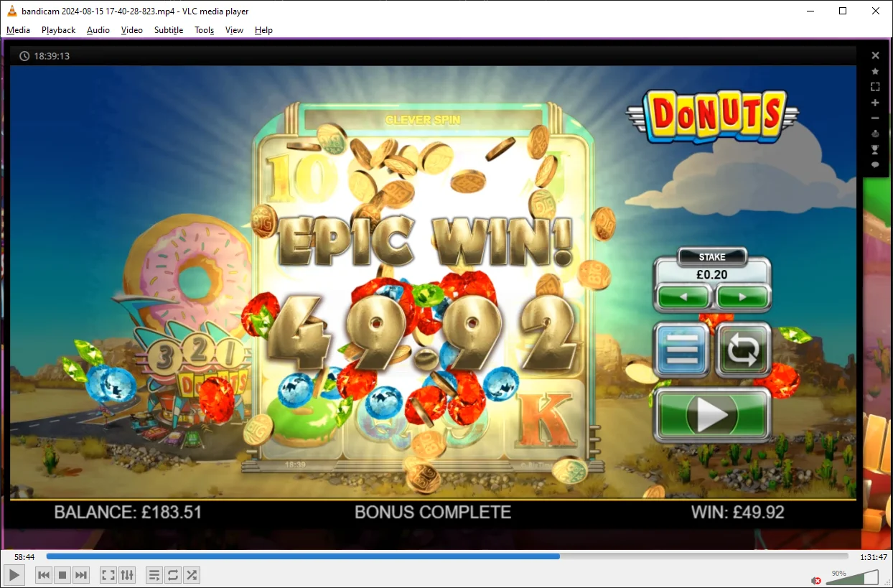
Task: Toggle random shuffle playback
Action: click(x=192, y=575)
